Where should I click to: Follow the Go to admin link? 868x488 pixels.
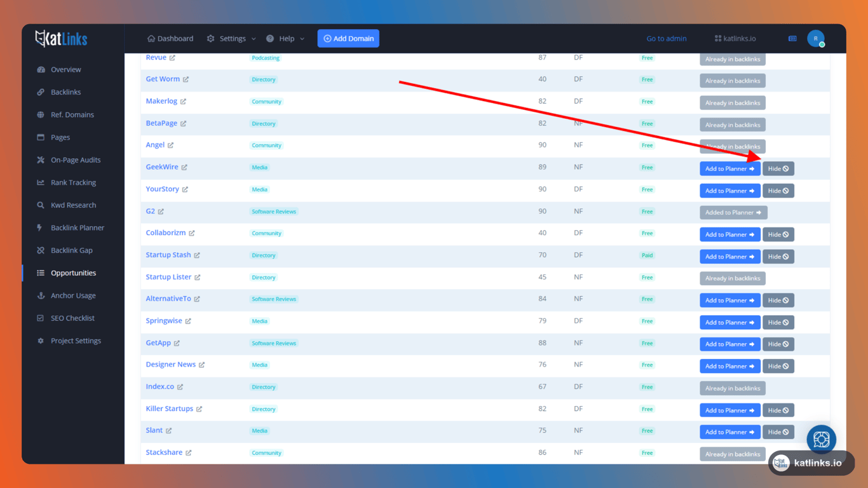pos(667,39)
